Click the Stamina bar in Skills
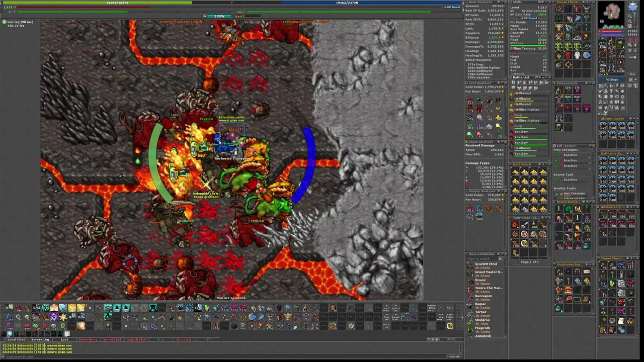The width and height of the screenshot is (644, 362). (x=528, y=44)
